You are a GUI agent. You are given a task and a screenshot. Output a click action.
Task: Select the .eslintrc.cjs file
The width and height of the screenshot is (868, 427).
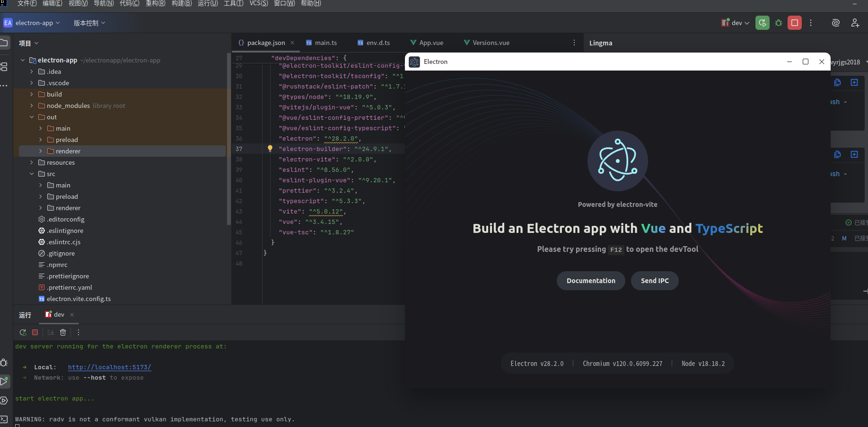(x=63, y=242)
